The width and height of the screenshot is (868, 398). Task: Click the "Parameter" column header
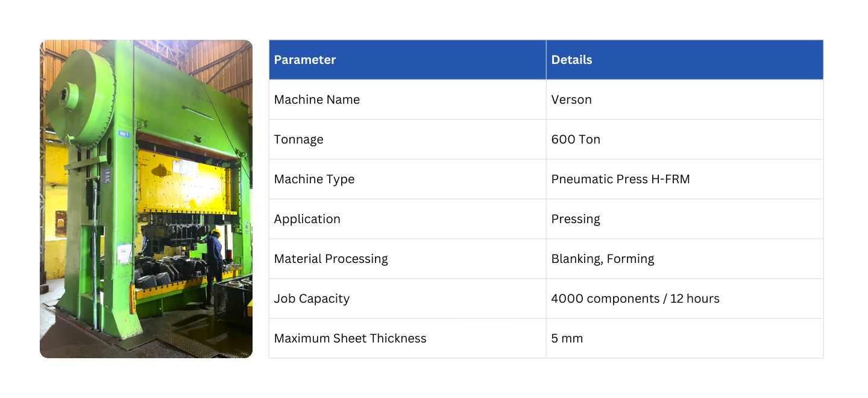(x=305, y=60)
